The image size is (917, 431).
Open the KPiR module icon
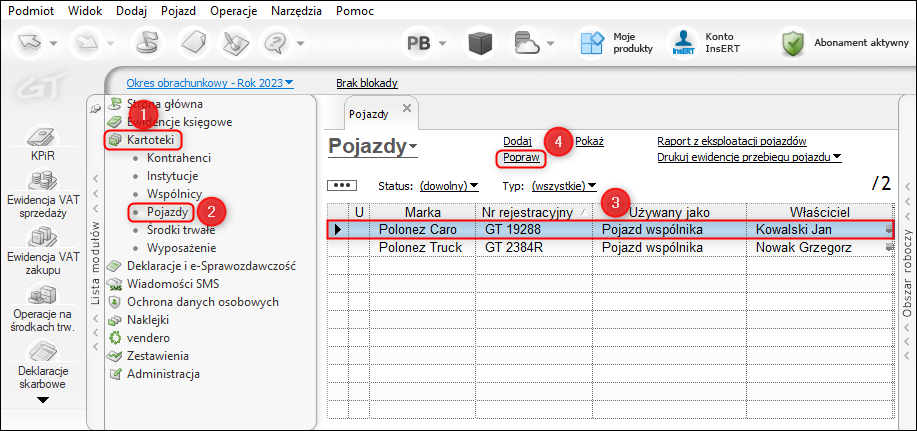44,137
